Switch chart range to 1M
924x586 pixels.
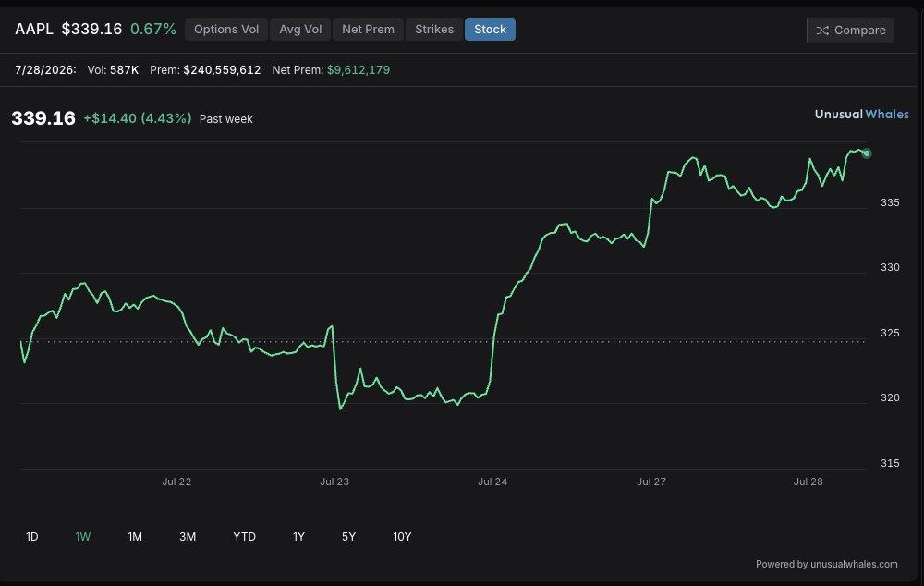(x=135, y=536)
